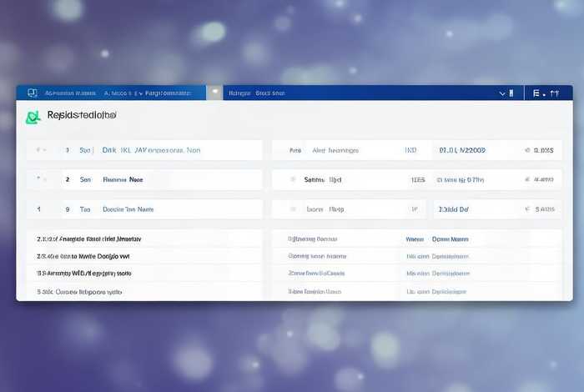Expand the second left row with its arrow
This screenshot has width=584, height=392.
click(x=38, y=179)
